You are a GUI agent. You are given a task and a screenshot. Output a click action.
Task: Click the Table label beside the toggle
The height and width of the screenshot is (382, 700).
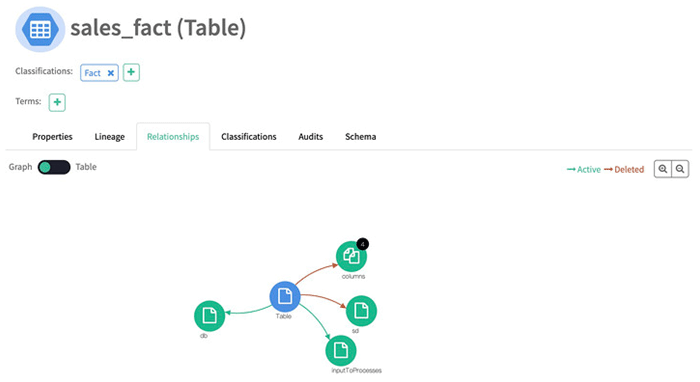click(x=86, y=167)
